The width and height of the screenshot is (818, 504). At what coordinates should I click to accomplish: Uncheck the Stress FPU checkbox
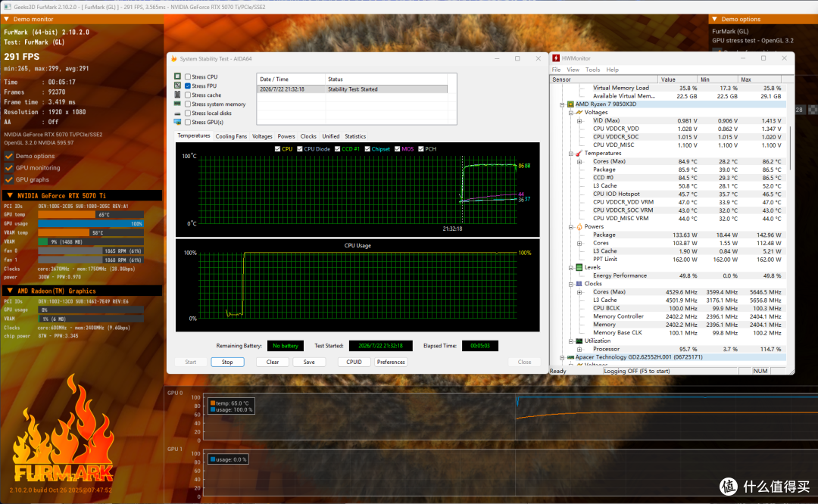pos(188,86)
